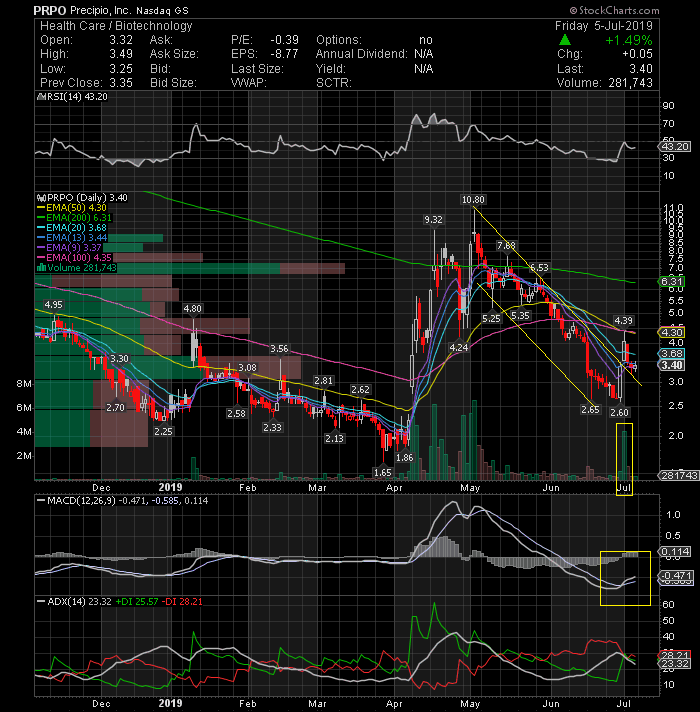The height and width of the screenshot is (712, 700).
Task: Click the 1.86 low price label
Action: point(404,458)
